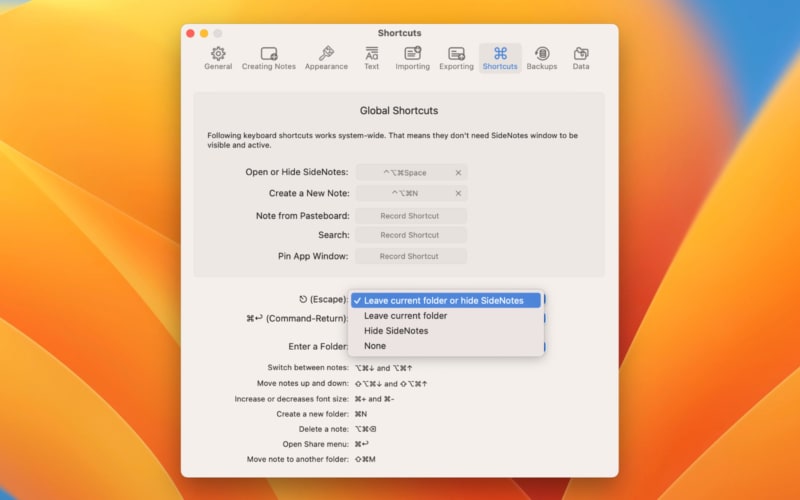Image resolution: width=800 pixels, height=500 pixels.
Task: Click the 'Move note to another folder:' label
Action: pos(298,459)
